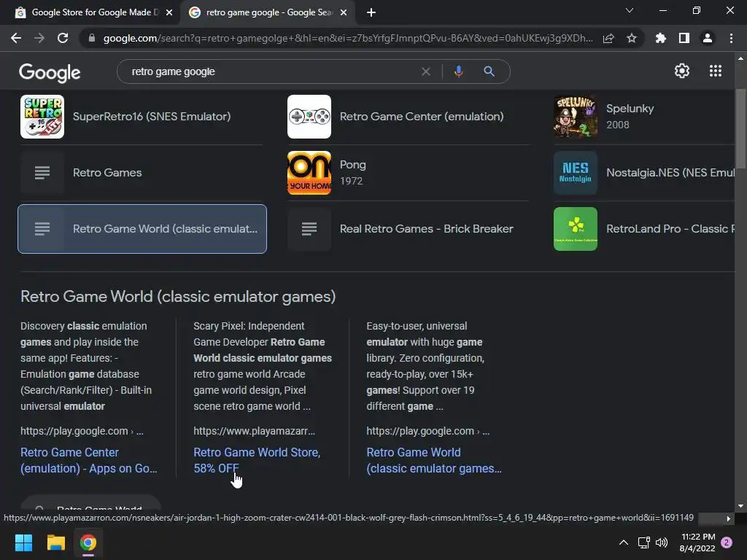This screenshot has width=747, height=560.
Task: Click the forward navigation arrow
Action: (39, 38)
